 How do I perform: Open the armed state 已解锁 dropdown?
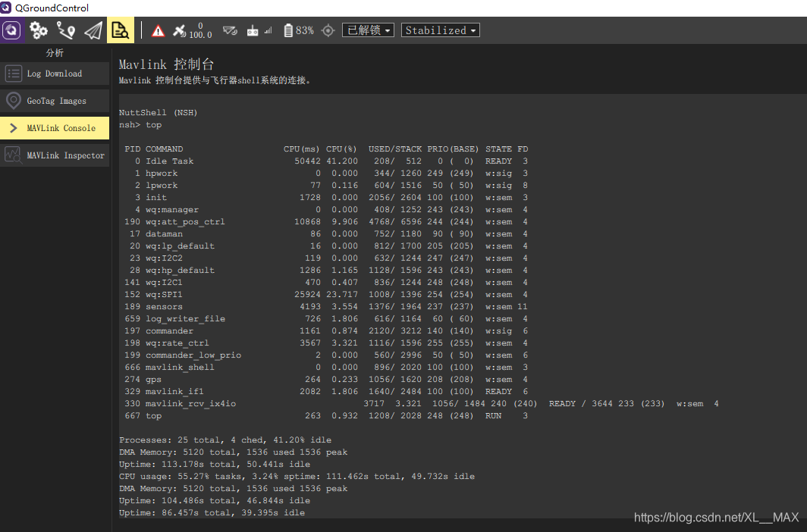point(369,30)
